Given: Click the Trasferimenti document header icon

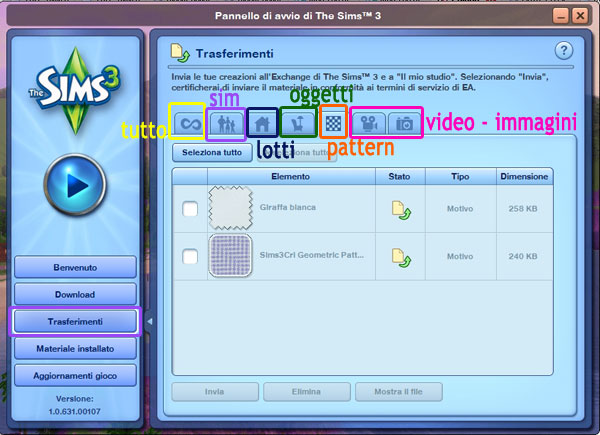Looking at the screenshot, I should tap(180, 53).
